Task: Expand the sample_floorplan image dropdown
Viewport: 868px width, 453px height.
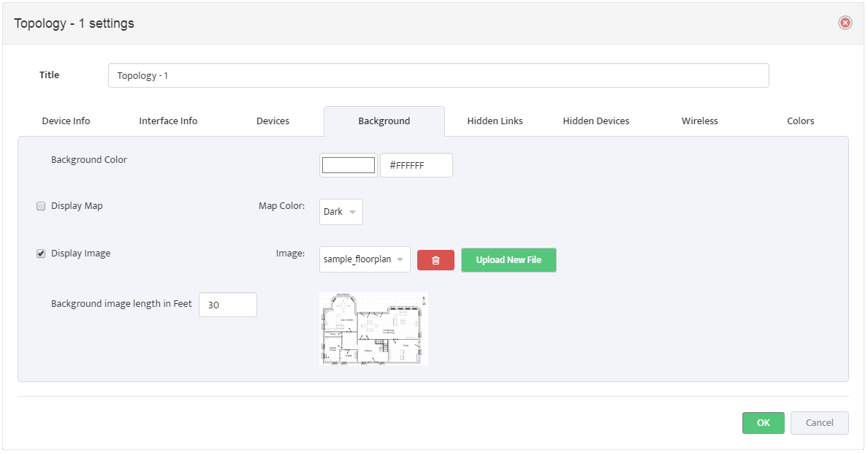Action: pyautogui.click(x=365, y=259)
